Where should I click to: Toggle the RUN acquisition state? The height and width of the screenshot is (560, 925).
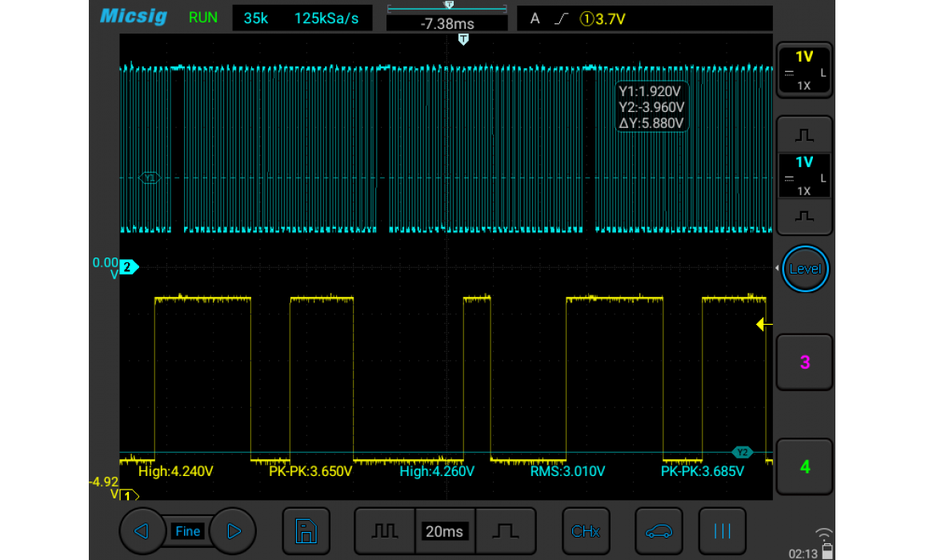point(203,18)
